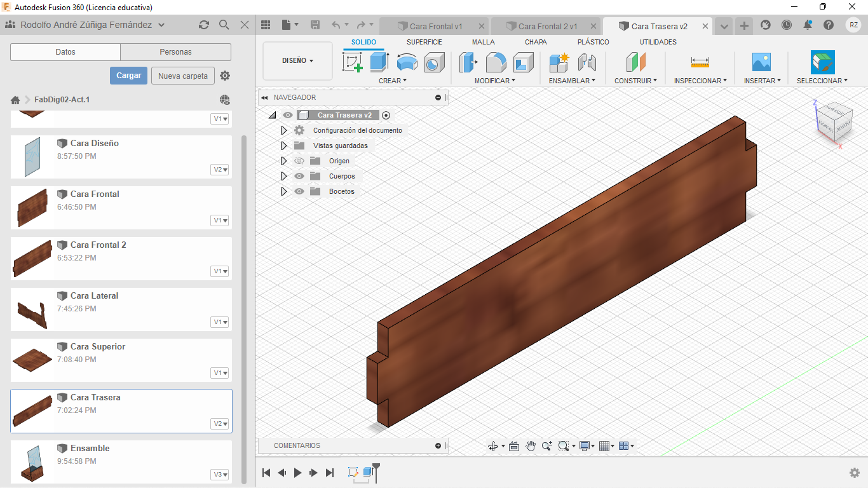Toggle visibility of the Origen folder
Screen dimensions: 868x488
(x=299, y=161)
